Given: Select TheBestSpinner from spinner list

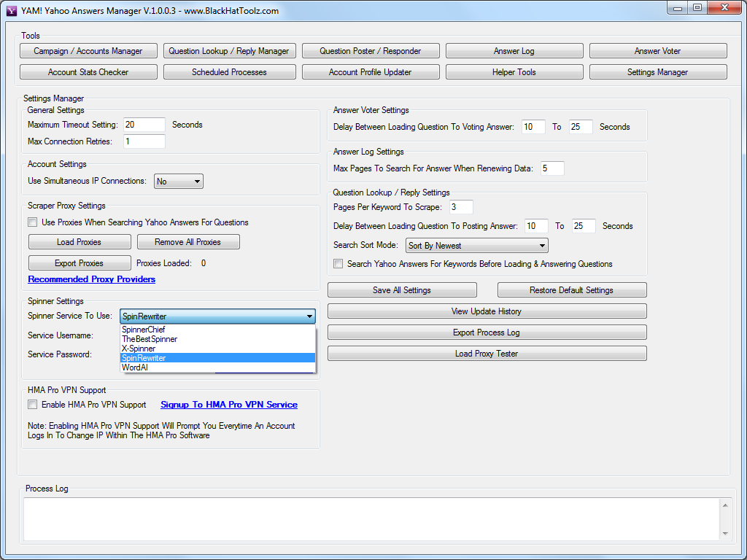Looking at the screenshot, I should [217, 339].
